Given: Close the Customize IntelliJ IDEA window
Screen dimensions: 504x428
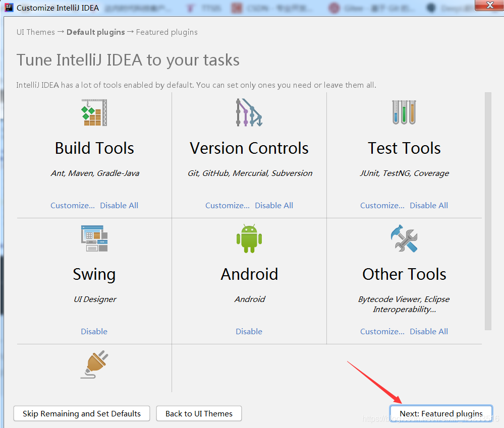Looking at the screenshot, I should coord(489,5).
